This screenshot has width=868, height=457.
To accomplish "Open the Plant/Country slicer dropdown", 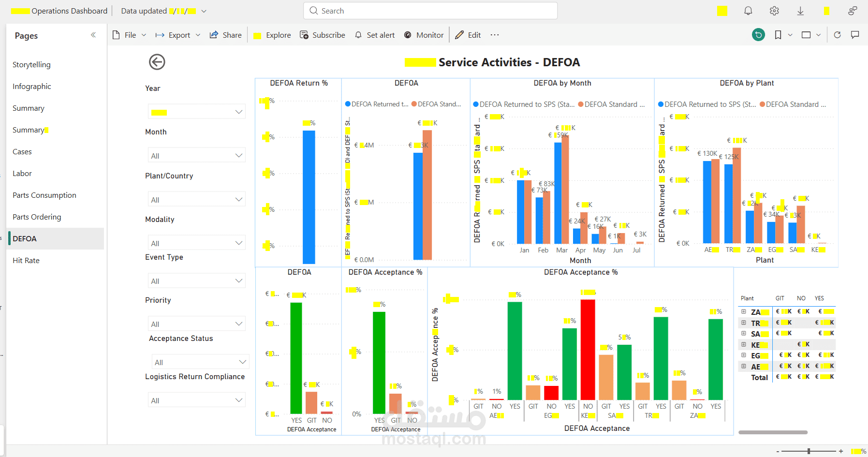I will pos(197,199).
